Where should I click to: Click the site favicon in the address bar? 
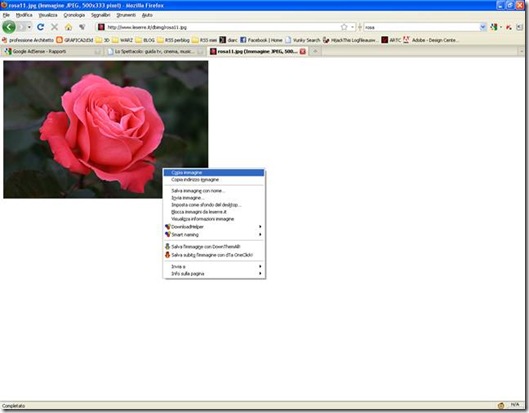(x=101, y=27)
